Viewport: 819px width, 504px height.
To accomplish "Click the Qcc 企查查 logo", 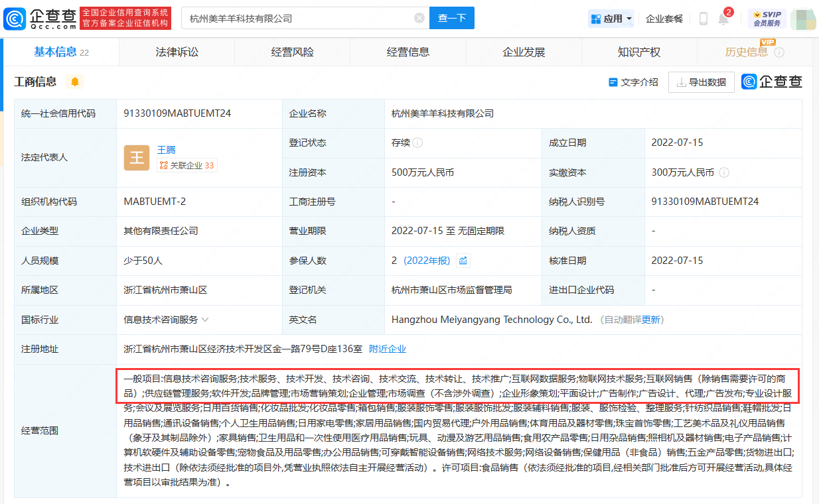I will point(39,18).
